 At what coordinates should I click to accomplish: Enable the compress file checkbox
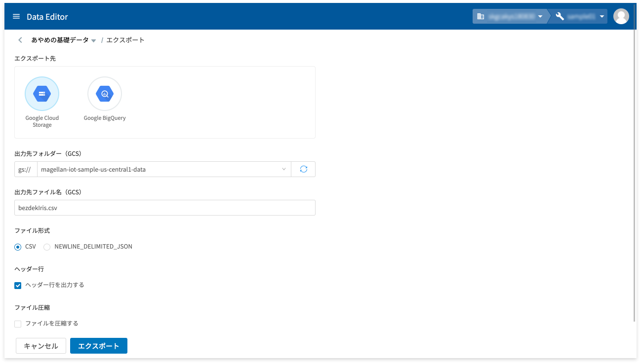point(18,324)
